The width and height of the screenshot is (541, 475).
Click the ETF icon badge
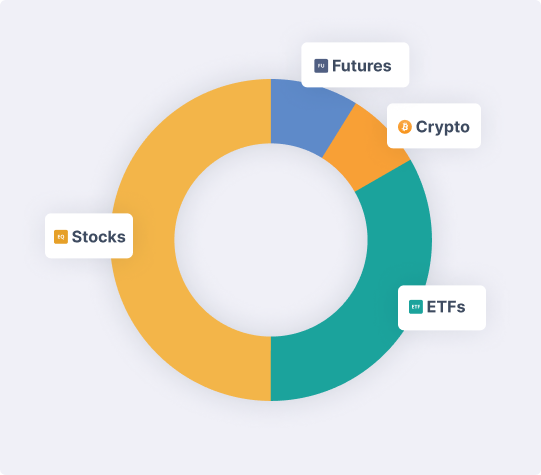coord(416,307)
